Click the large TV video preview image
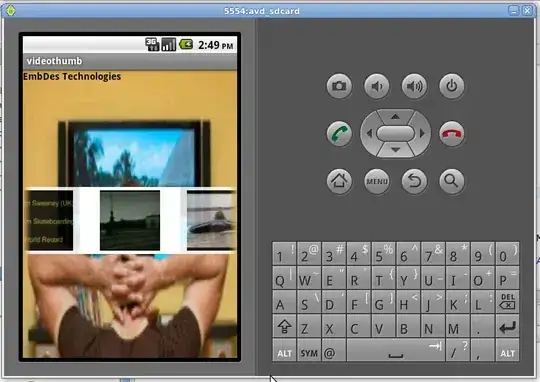The height and width of the screenshot is (382, 540). (x=134, y=154)
